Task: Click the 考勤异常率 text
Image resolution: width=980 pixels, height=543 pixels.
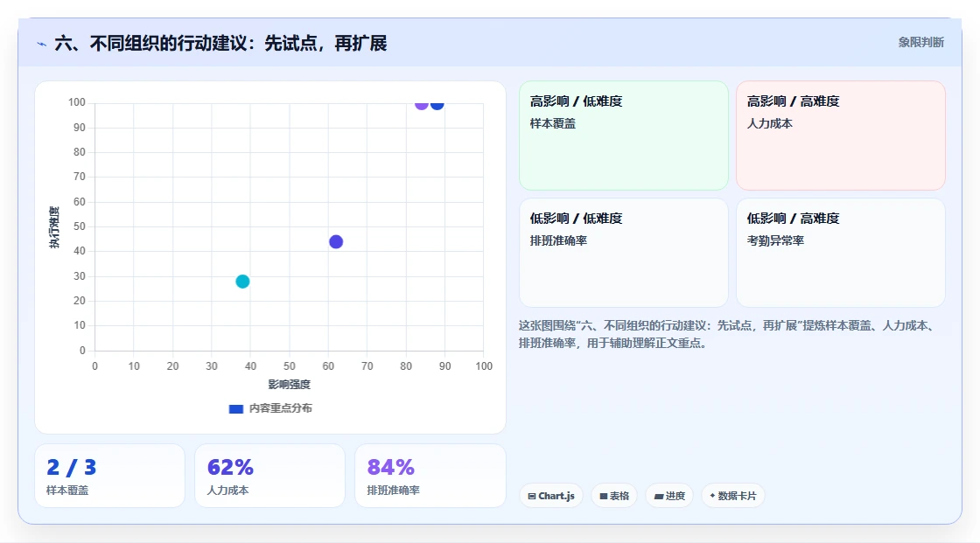Action: (775, 240)
